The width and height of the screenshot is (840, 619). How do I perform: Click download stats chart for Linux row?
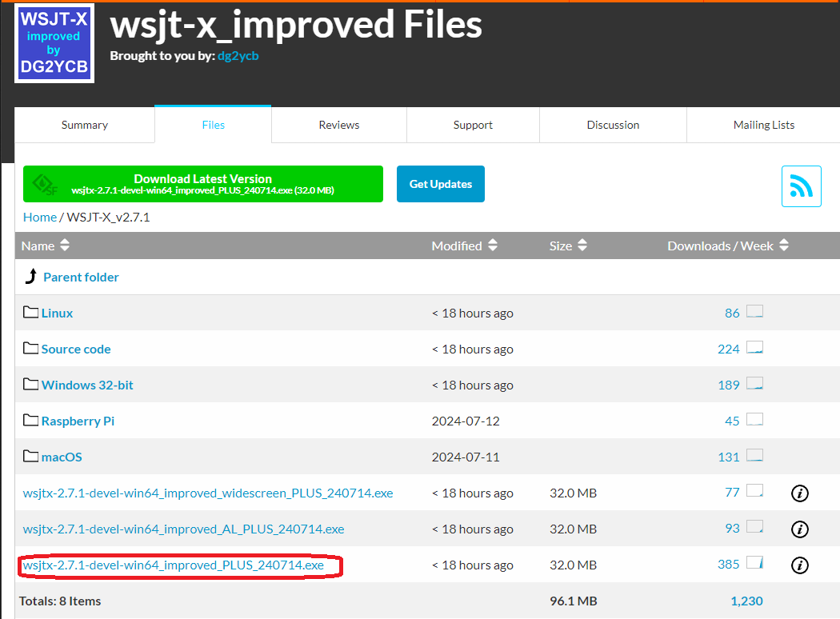pyautogui.click(x=755, y=312)
